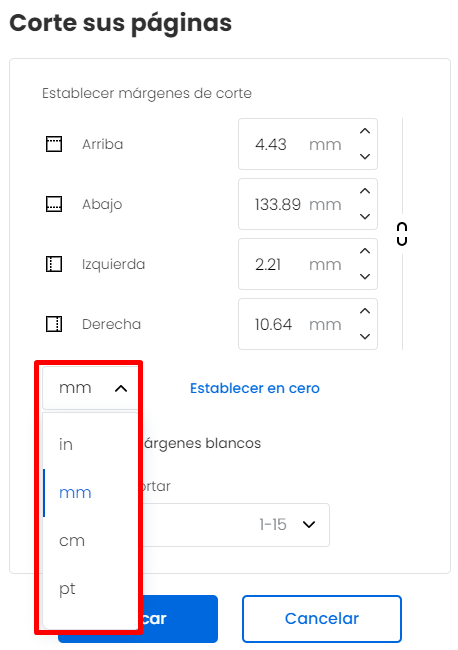Decrease the Arriba margin with down arrow
Screen dimensions: 458x650
(365, 156)
